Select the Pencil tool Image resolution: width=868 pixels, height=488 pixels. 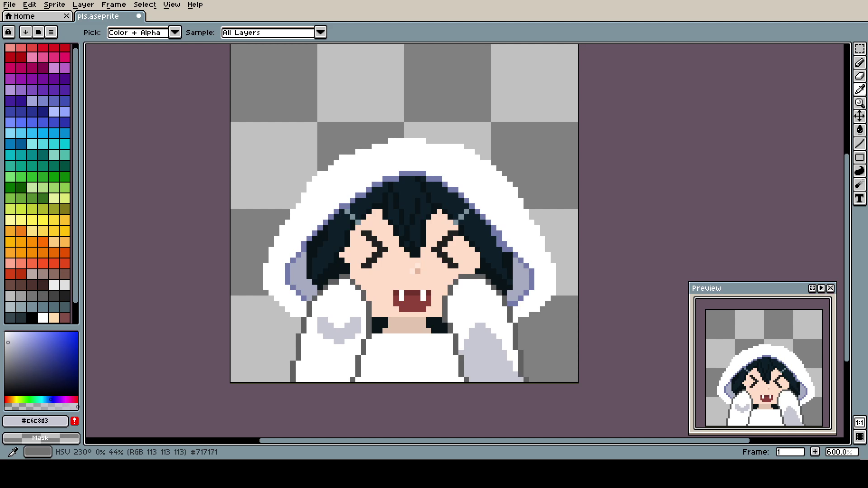pos(859,62)
